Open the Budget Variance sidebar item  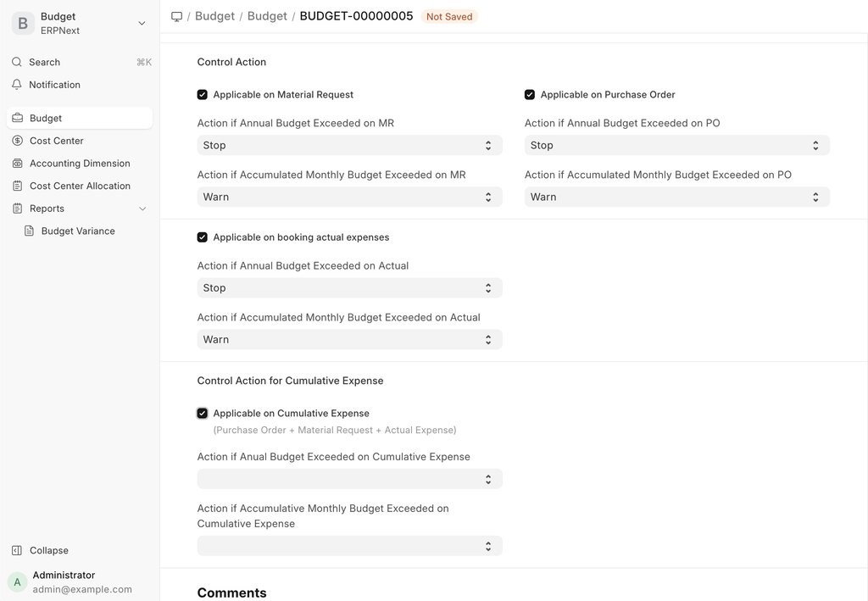[78, 231]
